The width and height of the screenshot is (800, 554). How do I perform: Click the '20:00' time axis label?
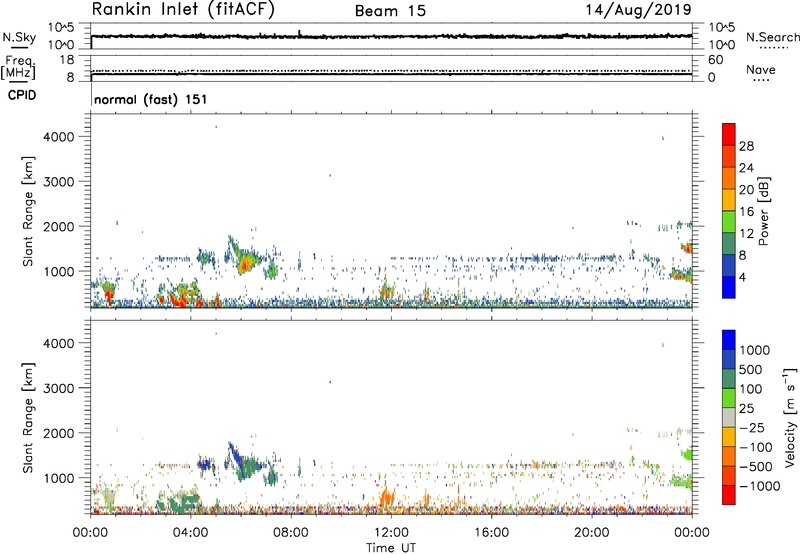(591, 533)
